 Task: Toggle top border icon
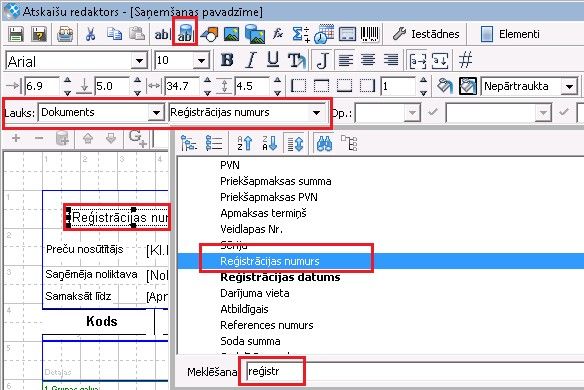tap(321, 86)
